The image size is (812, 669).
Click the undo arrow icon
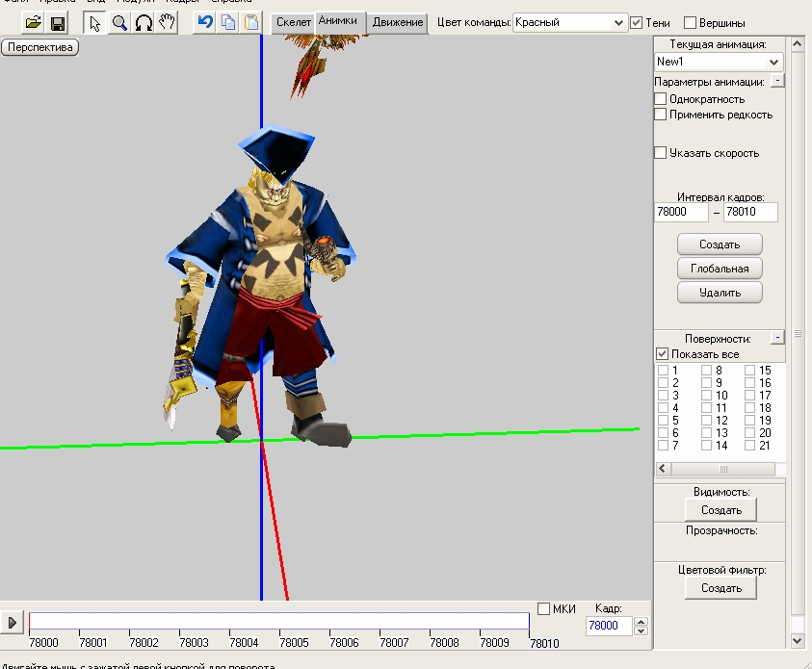204,22
